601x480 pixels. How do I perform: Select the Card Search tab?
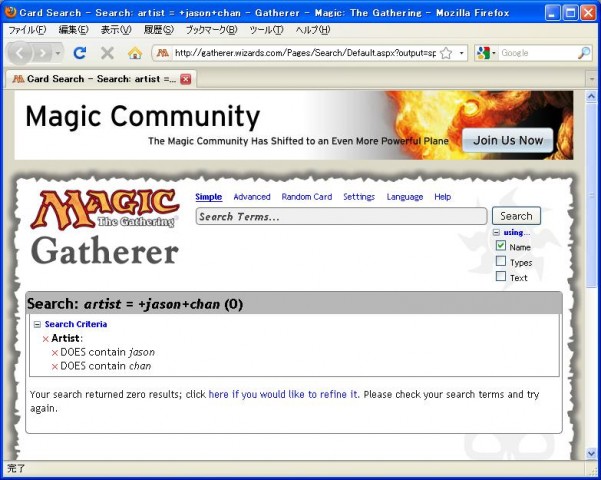pyautogui.click(x=101, y=79)
